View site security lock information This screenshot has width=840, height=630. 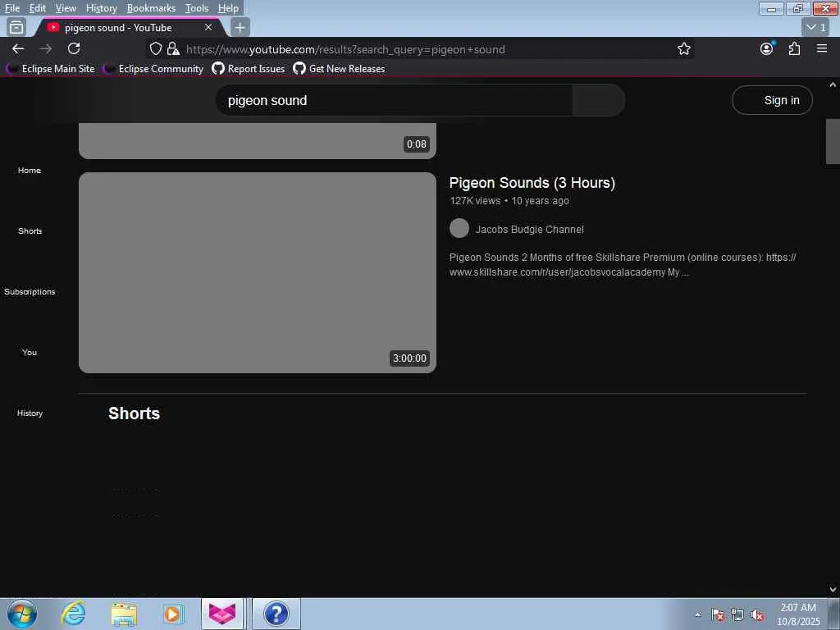pyautogui.click(x=173, y=48)
